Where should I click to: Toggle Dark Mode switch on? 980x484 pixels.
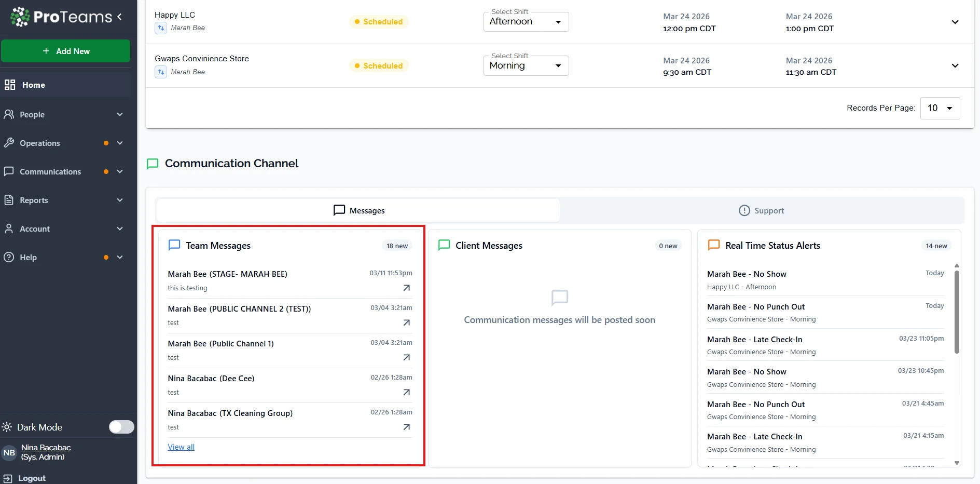121,427
